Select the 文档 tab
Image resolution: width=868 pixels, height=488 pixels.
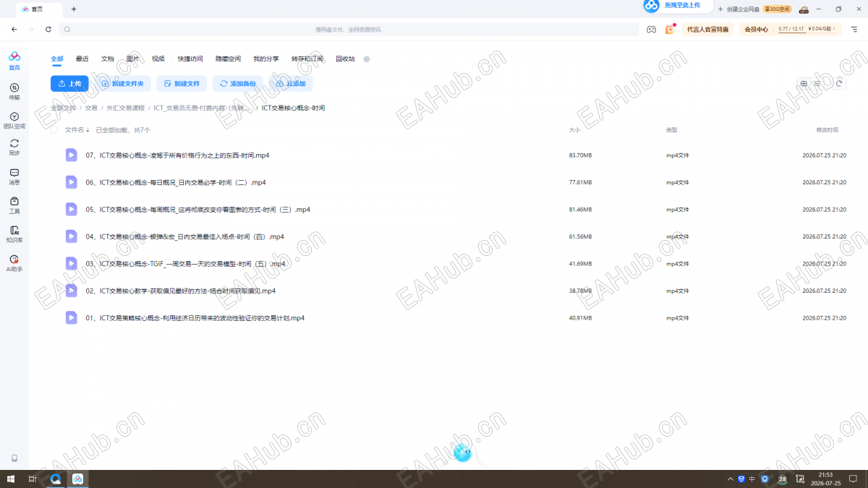(x=108, y=59)
